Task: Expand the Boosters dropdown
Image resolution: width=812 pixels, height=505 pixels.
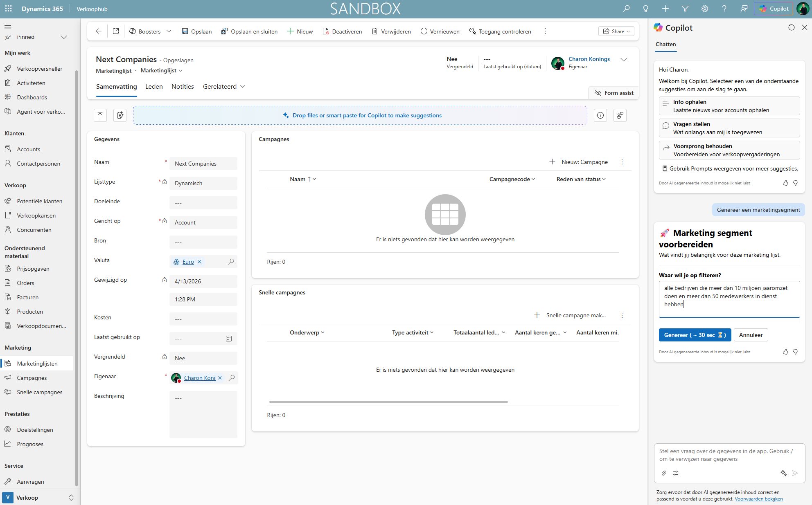Action: tap(169, 31)
